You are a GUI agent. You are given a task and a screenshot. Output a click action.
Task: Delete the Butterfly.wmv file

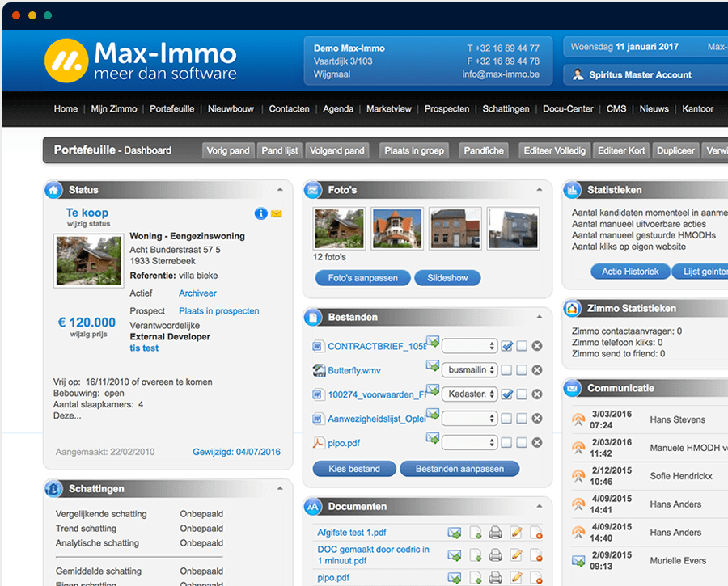[x=537, y=370]
